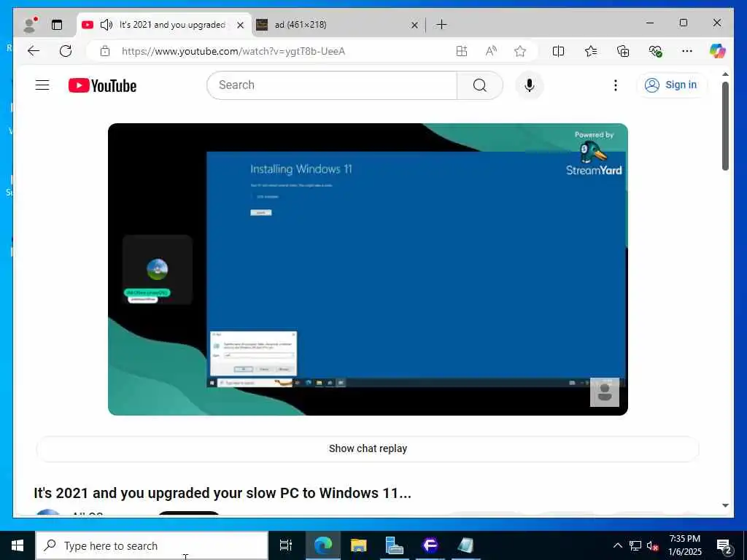Image resolution: width=747 pixels, height=560 pixels.
Task: Go back to the previous page
Action: coord(34,51)
